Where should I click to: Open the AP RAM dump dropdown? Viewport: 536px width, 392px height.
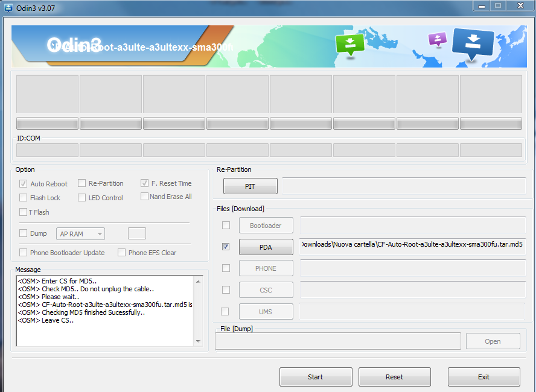(x=81, y=234)
